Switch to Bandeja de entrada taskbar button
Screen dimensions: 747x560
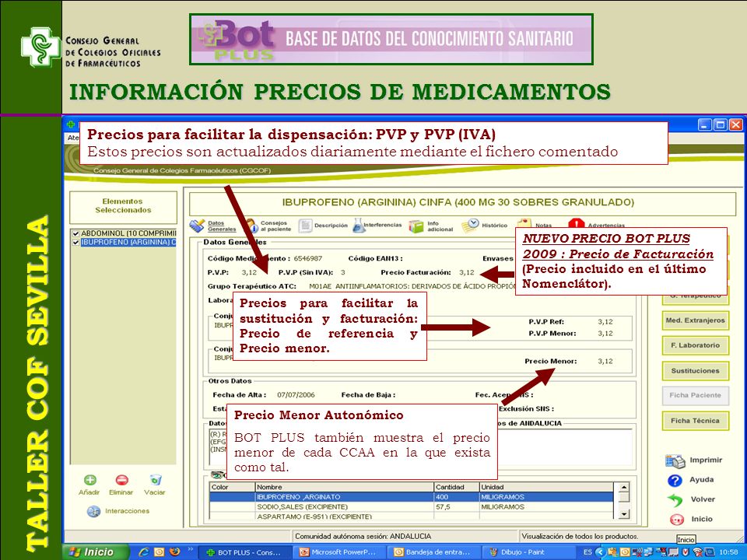[x=434, y=552]
